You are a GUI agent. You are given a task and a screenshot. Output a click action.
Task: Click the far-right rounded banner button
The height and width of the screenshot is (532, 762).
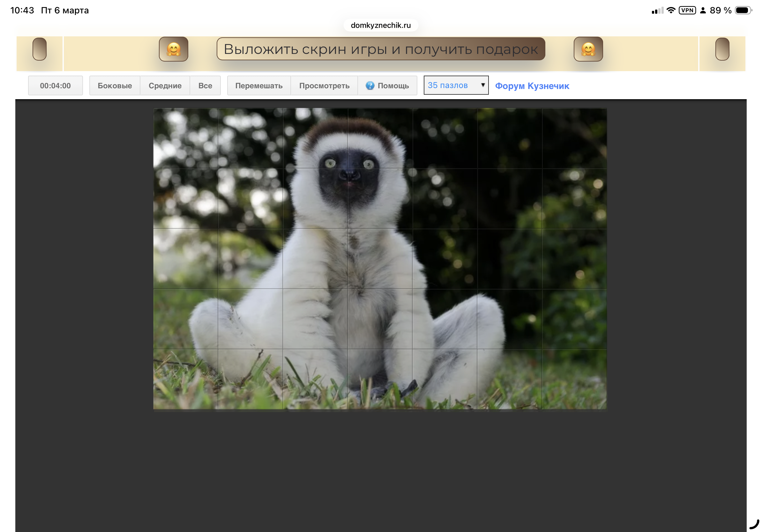click(x=722, y=49)
